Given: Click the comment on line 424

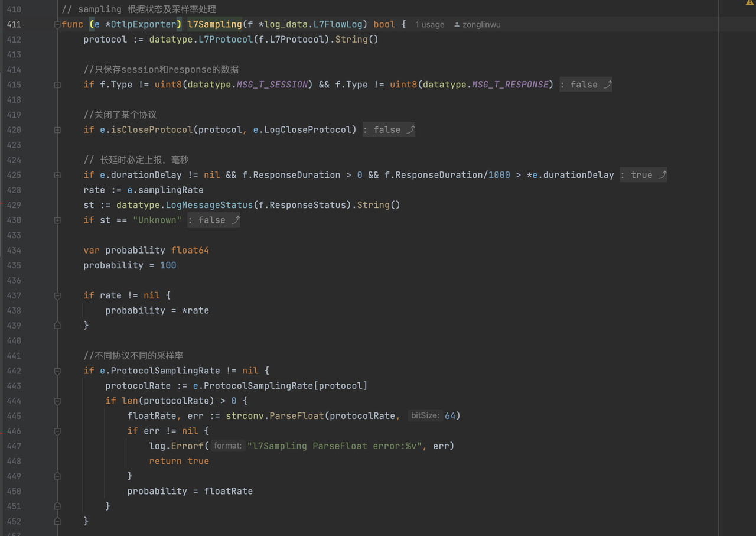Looking at the screenshot, I should (x=136, y=160).
